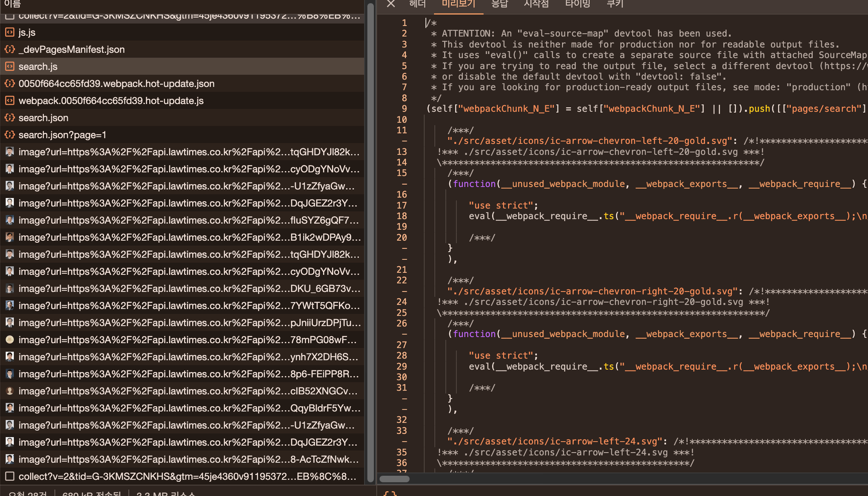Click the document icon of the bottom collect request
The height and width of the screenshot is (496, 868).
(10, 476)
